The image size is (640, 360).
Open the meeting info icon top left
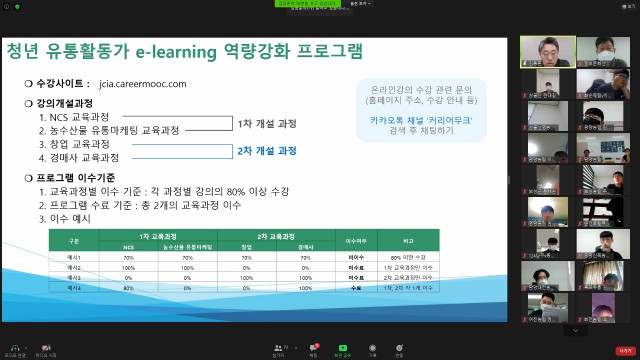click(x=7, y=7)
